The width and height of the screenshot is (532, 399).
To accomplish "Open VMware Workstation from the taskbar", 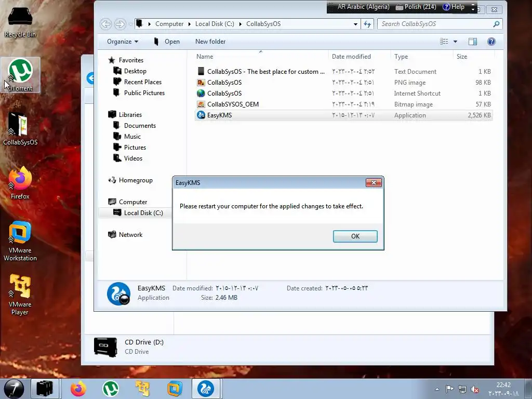I will pos(175,389).
